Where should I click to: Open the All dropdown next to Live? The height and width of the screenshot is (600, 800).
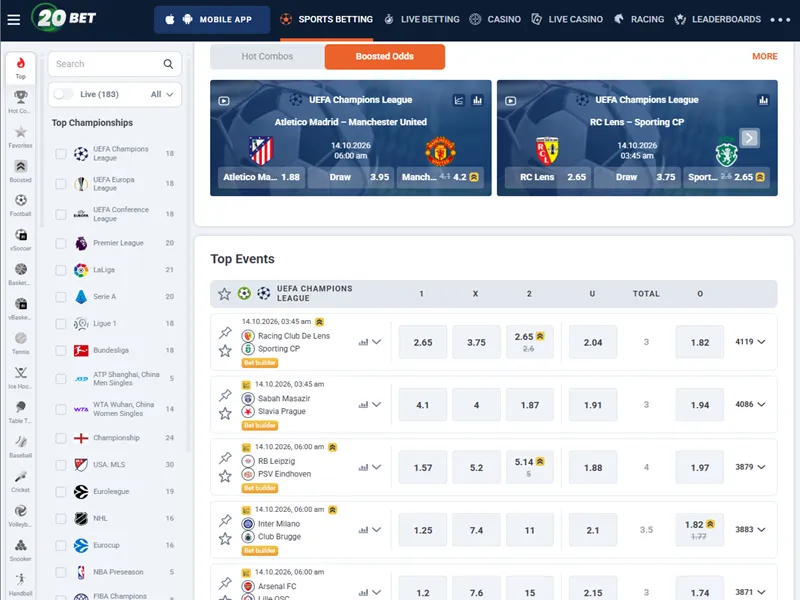click(x=162, y=94)
